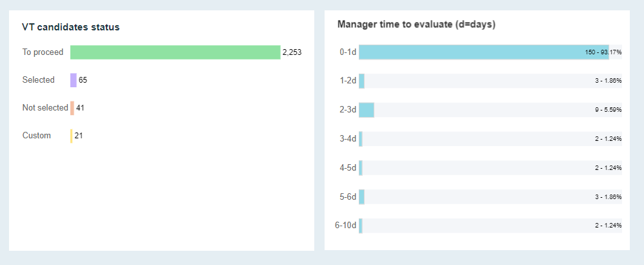Click the 150 - 93.17% value
The image size is (644, 265).
tap(603, 52)
